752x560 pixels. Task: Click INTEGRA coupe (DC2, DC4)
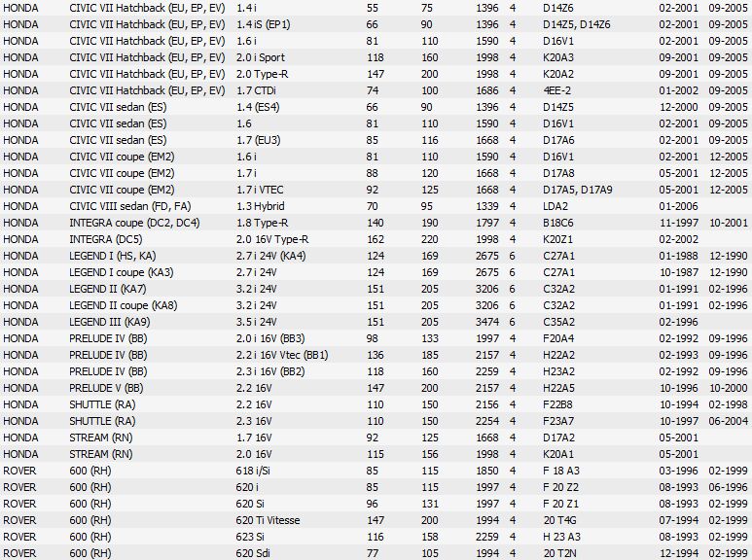click(x=134, y=223)
